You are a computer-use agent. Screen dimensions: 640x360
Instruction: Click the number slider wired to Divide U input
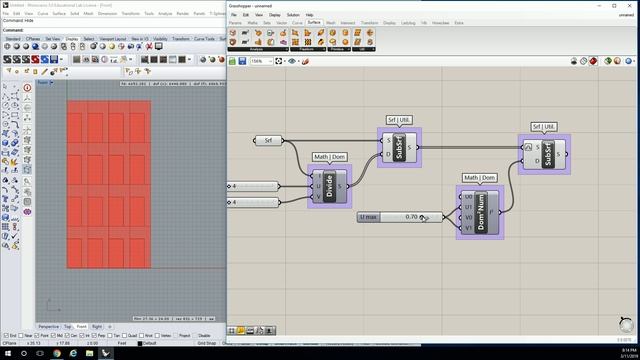point(253,186)
